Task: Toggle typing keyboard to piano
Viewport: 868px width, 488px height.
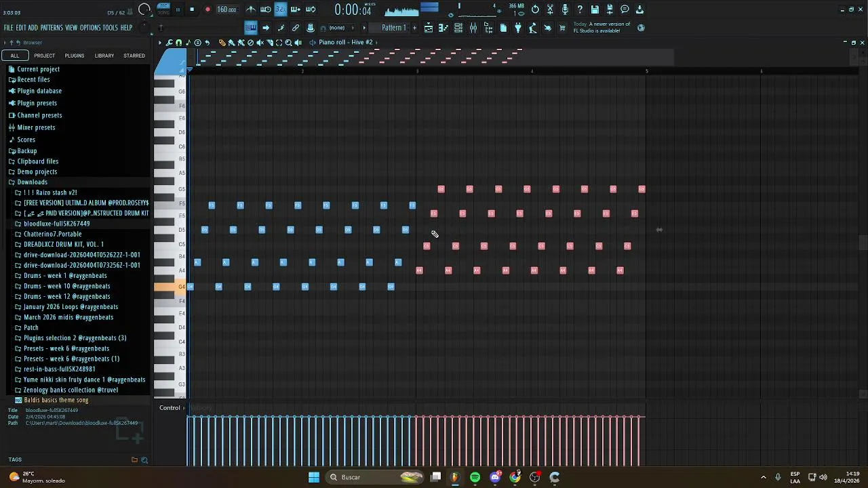Action: [x=250, y=28]
